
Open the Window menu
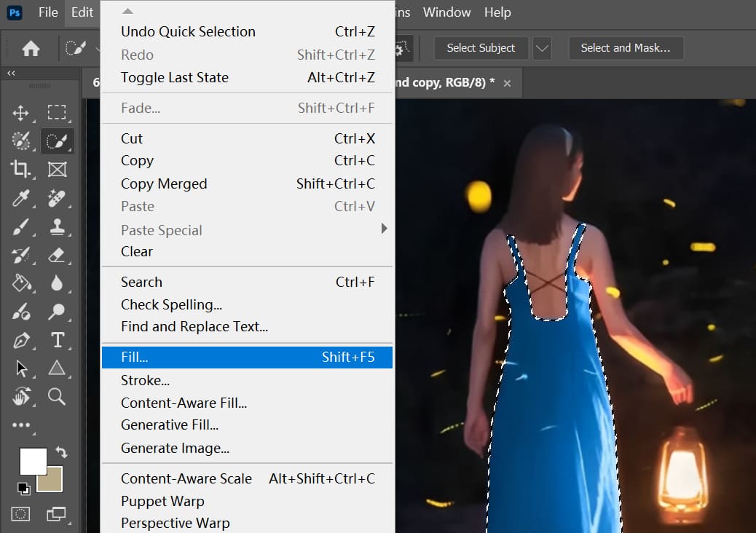pos(446,12)
